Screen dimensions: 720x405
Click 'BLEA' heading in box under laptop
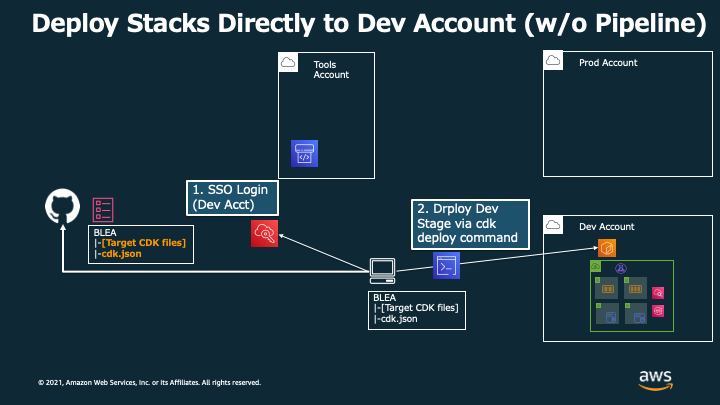tap(385, 298)
